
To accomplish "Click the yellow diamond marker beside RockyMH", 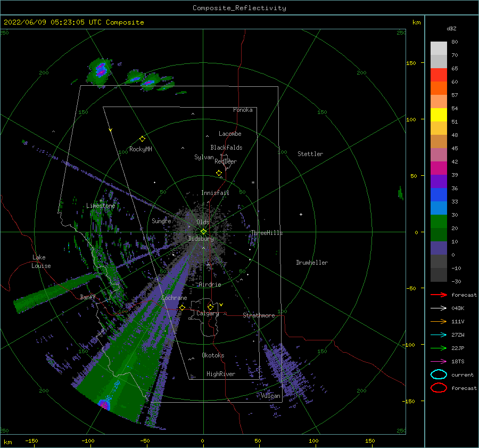I will click(x=142, y=139).
